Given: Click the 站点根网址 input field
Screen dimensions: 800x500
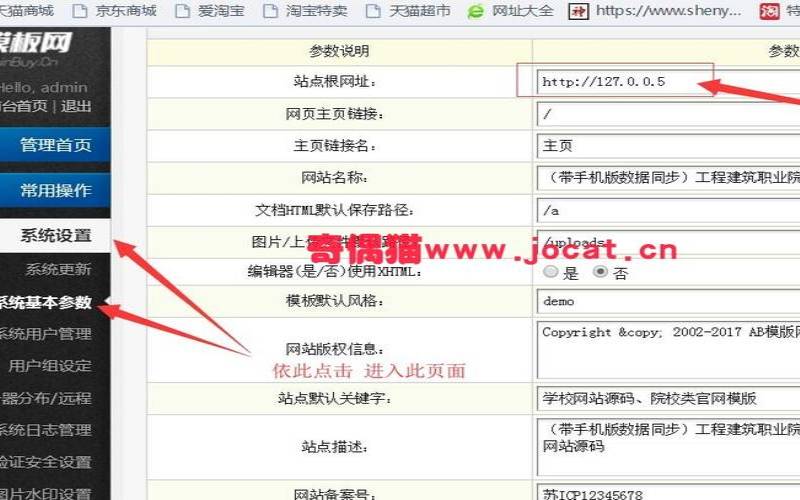Looking at the screenshot, I should [668, 82].
